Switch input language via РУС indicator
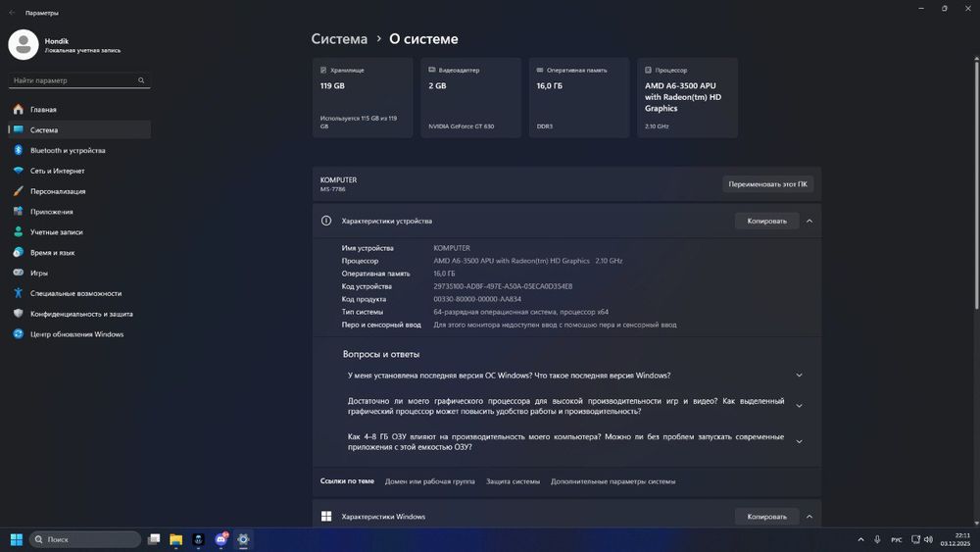The height and width of the screenshot is (552, 980). [897, 540]
